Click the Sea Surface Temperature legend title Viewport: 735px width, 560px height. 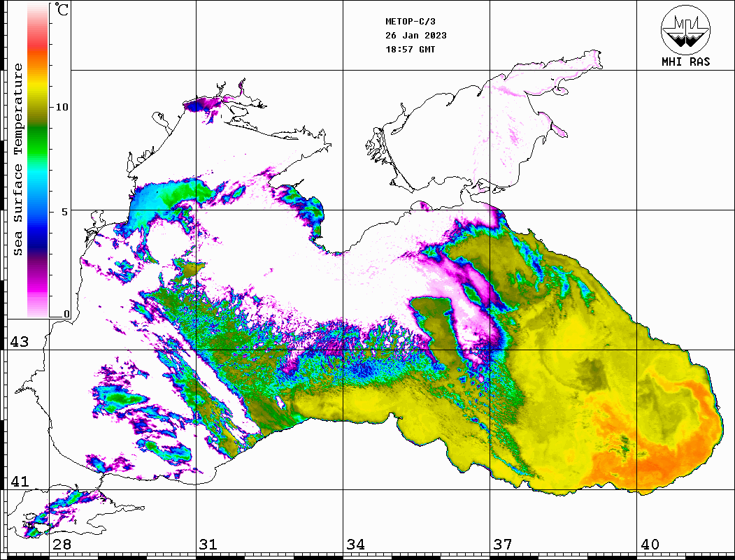pos(17,159)
